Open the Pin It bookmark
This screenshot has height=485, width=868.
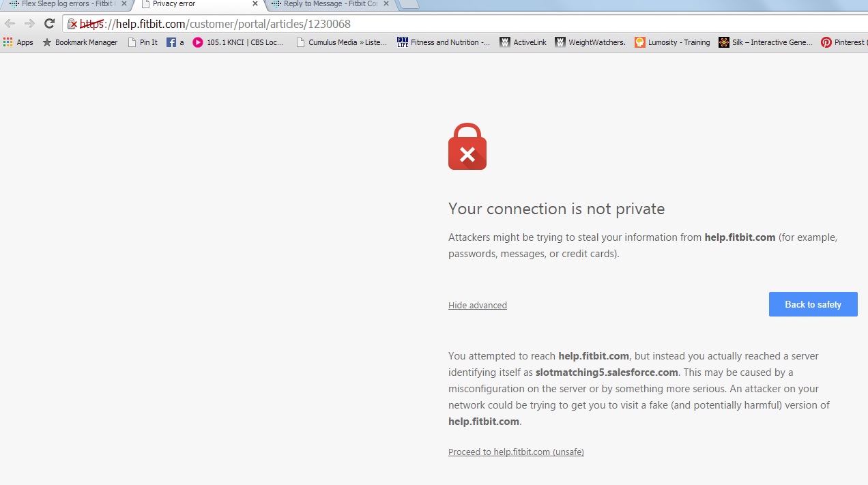coord(143,42)
